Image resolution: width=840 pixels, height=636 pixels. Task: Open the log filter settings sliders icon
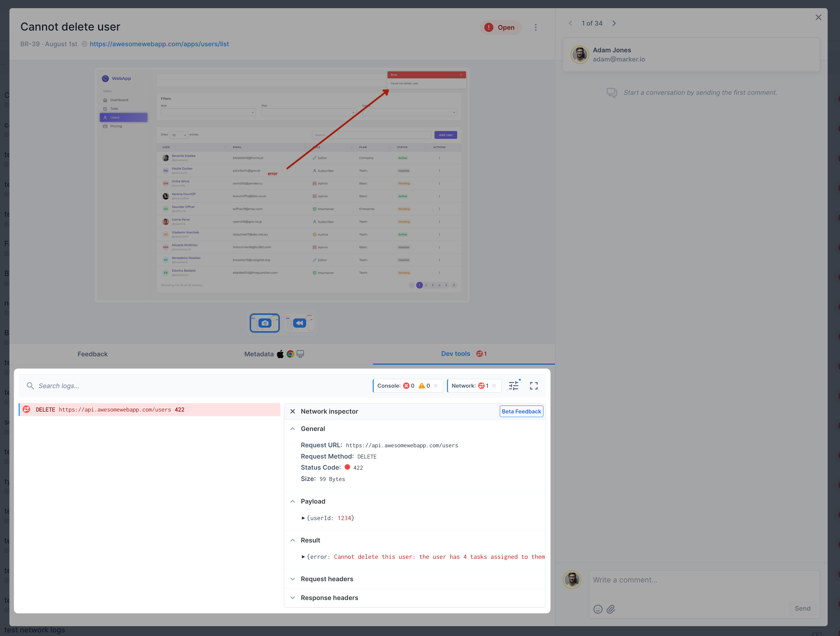click(514, 386)
